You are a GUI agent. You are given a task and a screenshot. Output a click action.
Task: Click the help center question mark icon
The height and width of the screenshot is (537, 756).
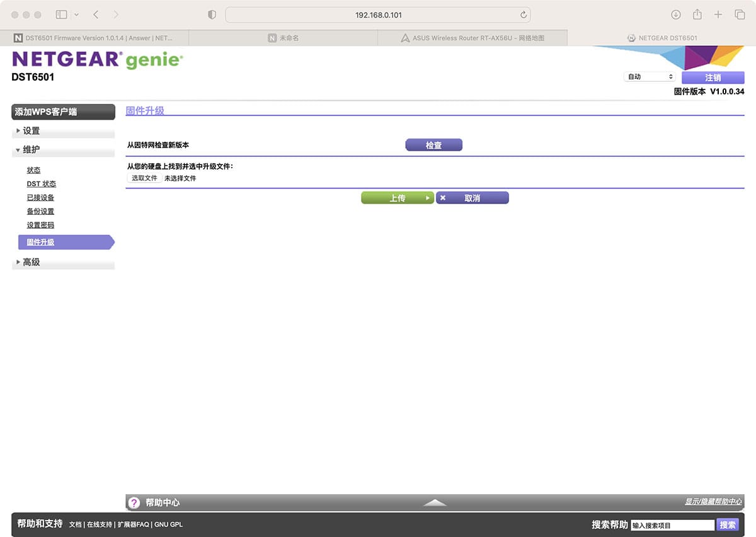point(134,502)
